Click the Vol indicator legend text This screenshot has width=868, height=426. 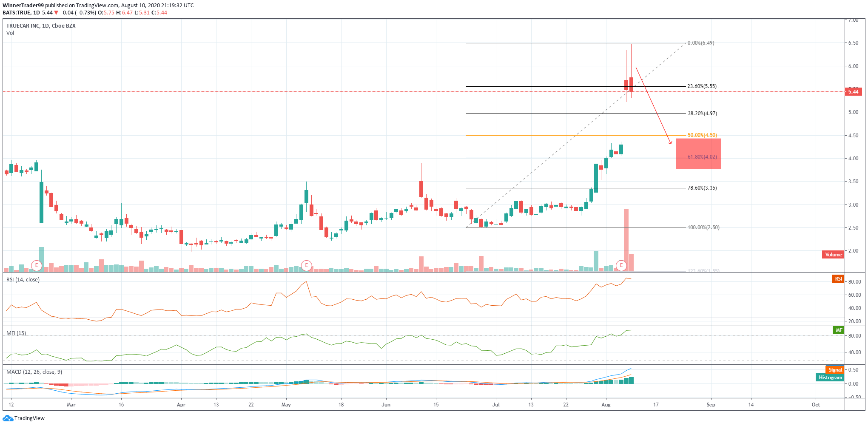click(10, 33)
